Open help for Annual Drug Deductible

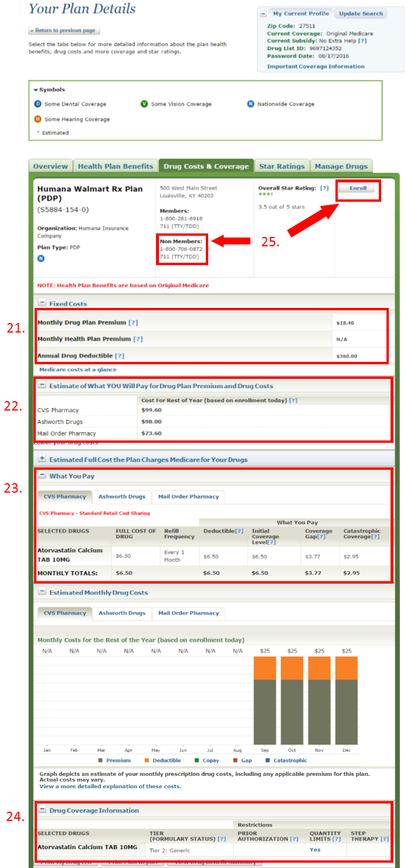tap(120, 355)
